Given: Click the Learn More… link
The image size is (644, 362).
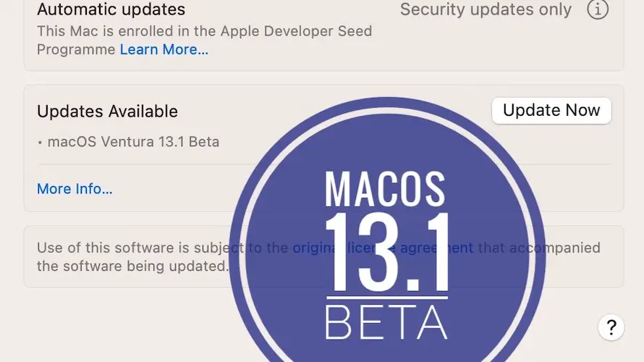Looking at the screenshot, I should 164,50.
